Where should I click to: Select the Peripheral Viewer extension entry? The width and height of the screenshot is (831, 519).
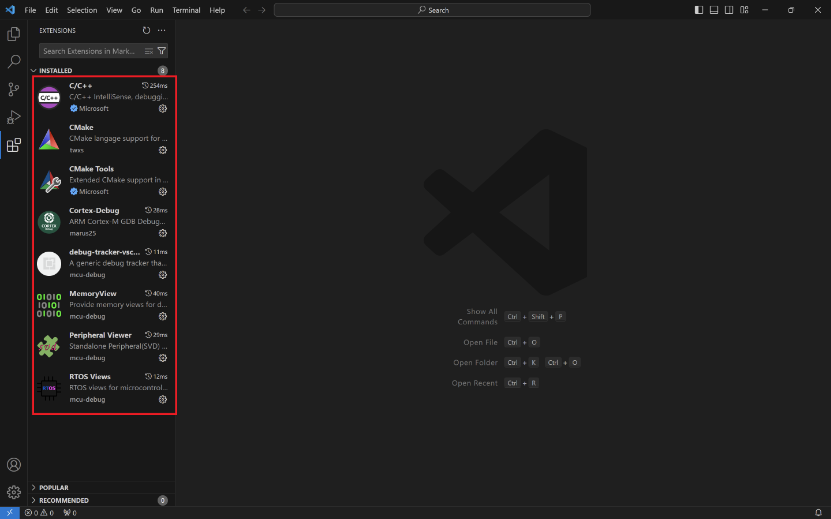103,347
